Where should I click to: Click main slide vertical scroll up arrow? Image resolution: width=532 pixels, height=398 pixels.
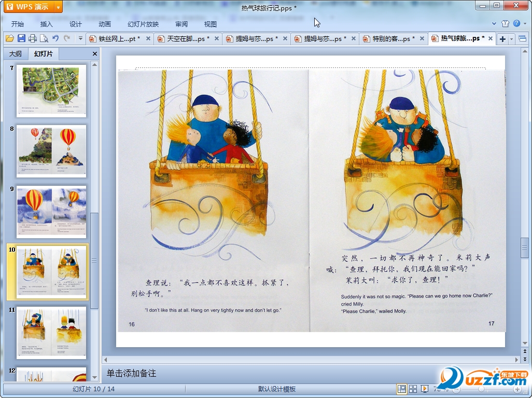525,52
